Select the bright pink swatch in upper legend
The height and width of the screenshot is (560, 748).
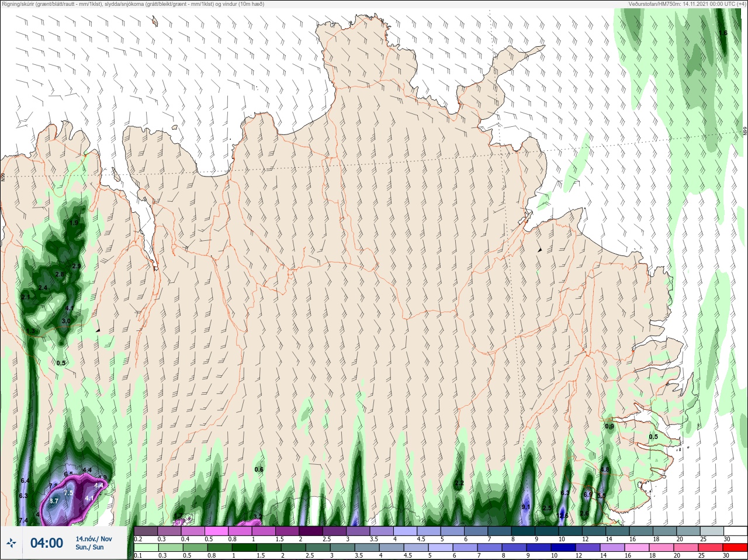[x=217, y=531]
